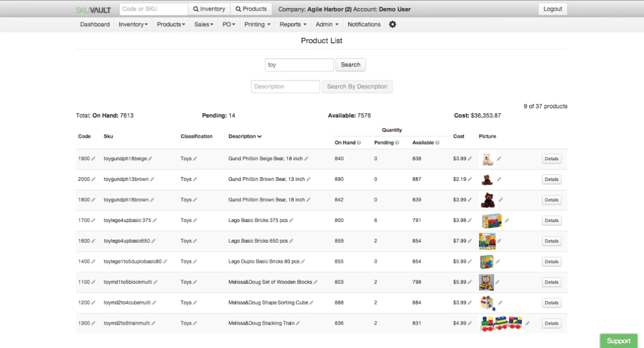The image size is (644, 348).
Task: Edit description Lego Basic Bricks 650 pcs
Action: click(x=291, y=241)
